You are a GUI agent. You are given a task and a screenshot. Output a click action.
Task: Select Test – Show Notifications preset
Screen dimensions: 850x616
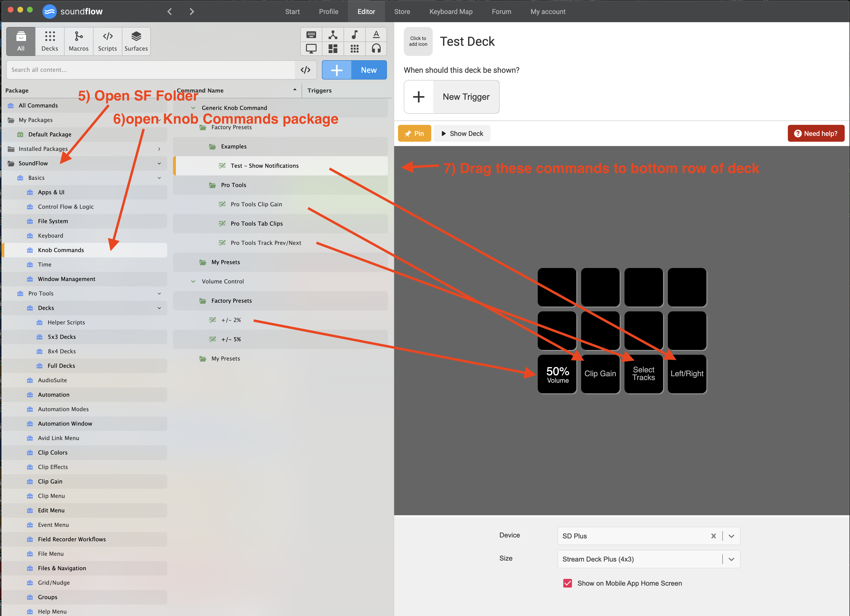click(280, 166)
